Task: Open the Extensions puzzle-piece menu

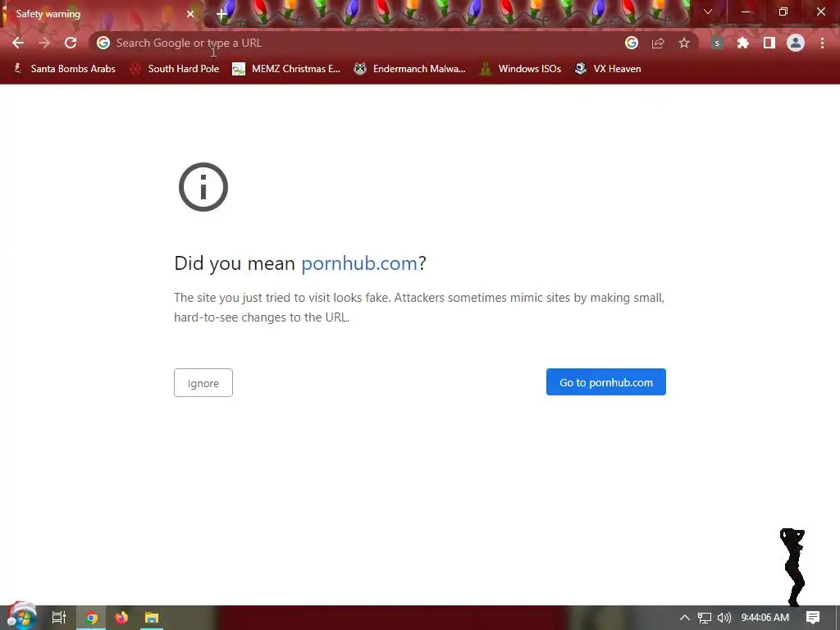Action: pyautogui.click(x=743, y=43)
